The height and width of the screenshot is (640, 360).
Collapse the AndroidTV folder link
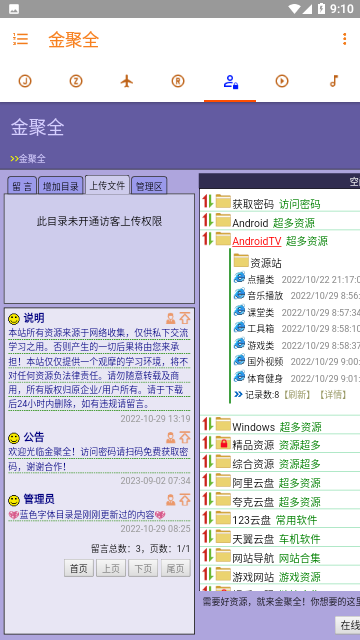[257, 241]
